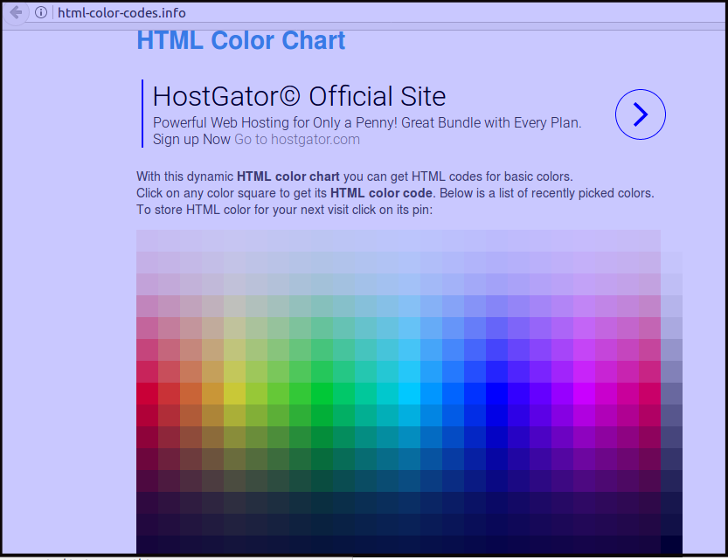Screen dimensions: 728x560
Task: Click the HostGator Official Site ad title
Action: (299, 96)
